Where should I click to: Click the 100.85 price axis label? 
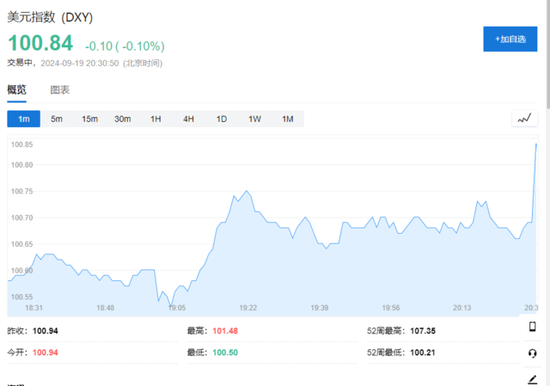(22, 144)
